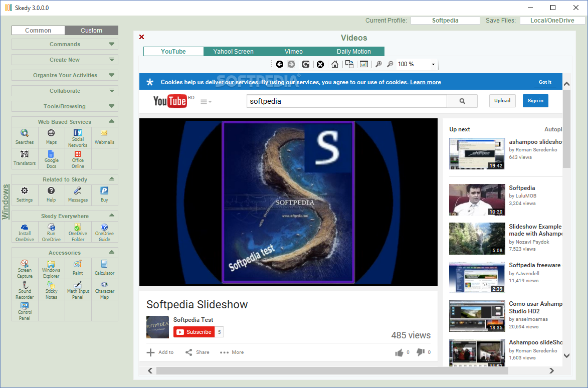Zoom out the web page
This screenshot has height=388, width=588.
pyautogui.click(x=390, y=64)
